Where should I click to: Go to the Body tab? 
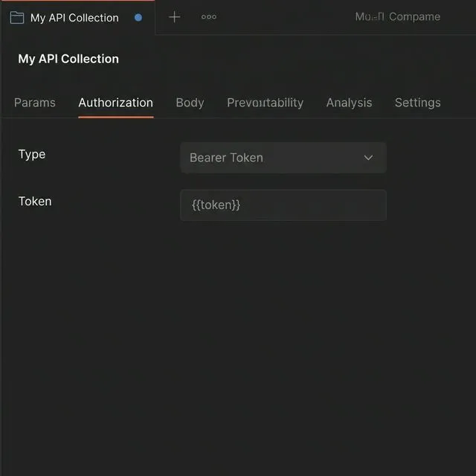[190, 103]
